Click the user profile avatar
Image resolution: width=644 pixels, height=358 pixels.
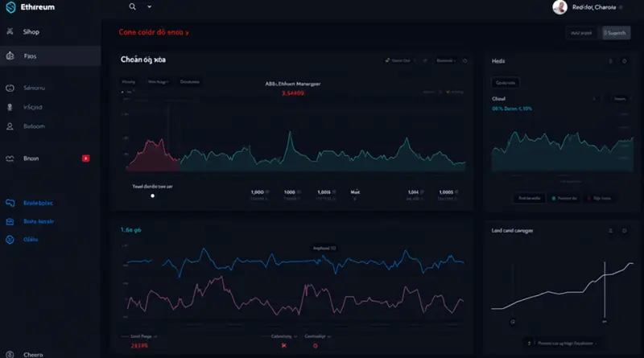click(x=560, y=7)
